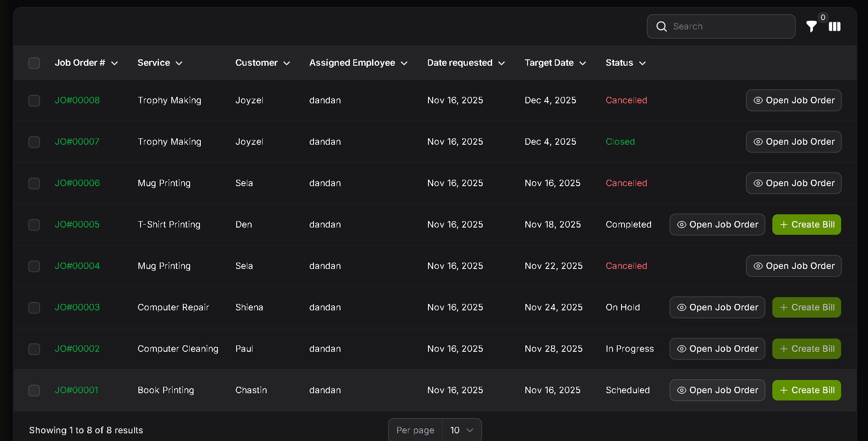Open job order link JO#00004
Viewport: 868px width, 441px height.
tap(77, 266)
